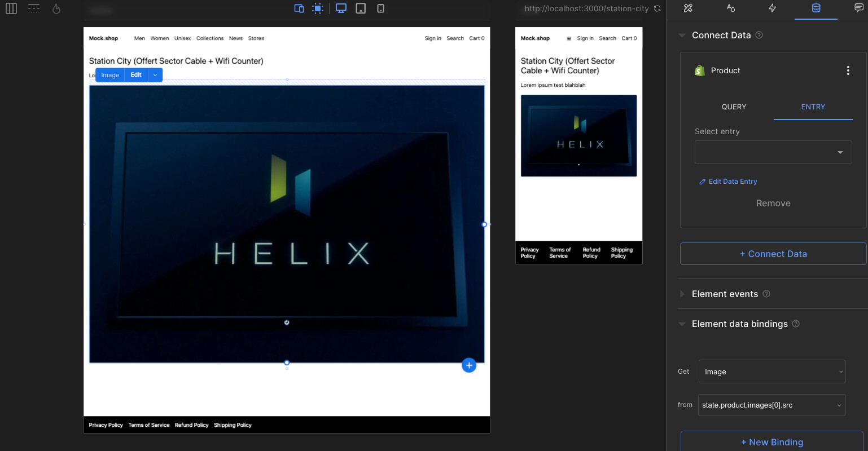The height and width of the screenshot is (451, 868).
Task: Click help icon beside Connect Data
Action: click(x=759, y=35)
